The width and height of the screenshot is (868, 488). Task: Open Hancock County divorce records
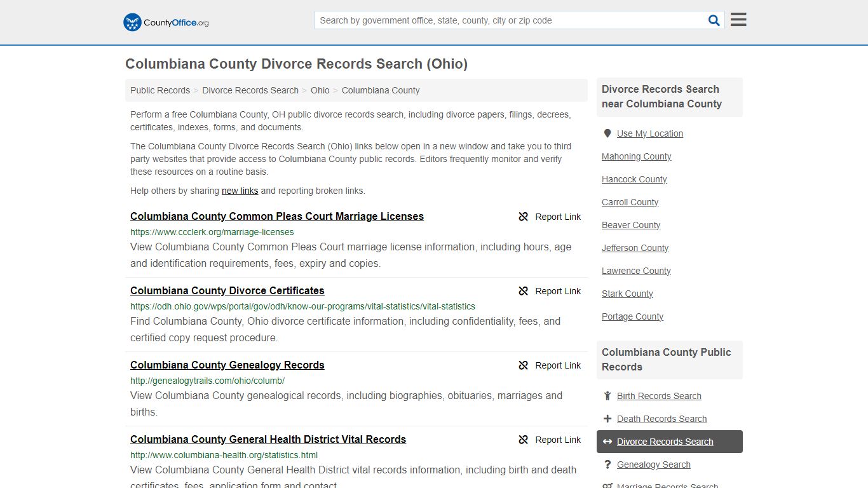point(634,179)
